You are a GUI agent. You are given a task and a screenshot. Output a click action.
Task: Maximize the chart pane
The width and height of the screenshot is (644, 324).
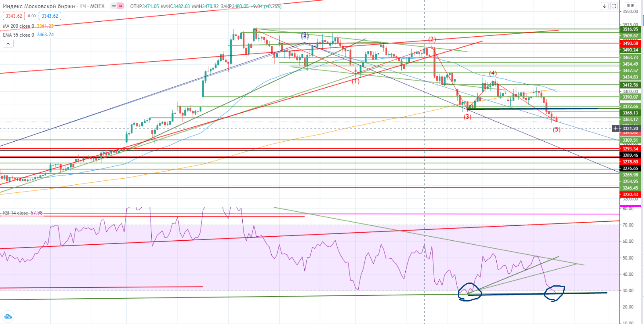614,6
